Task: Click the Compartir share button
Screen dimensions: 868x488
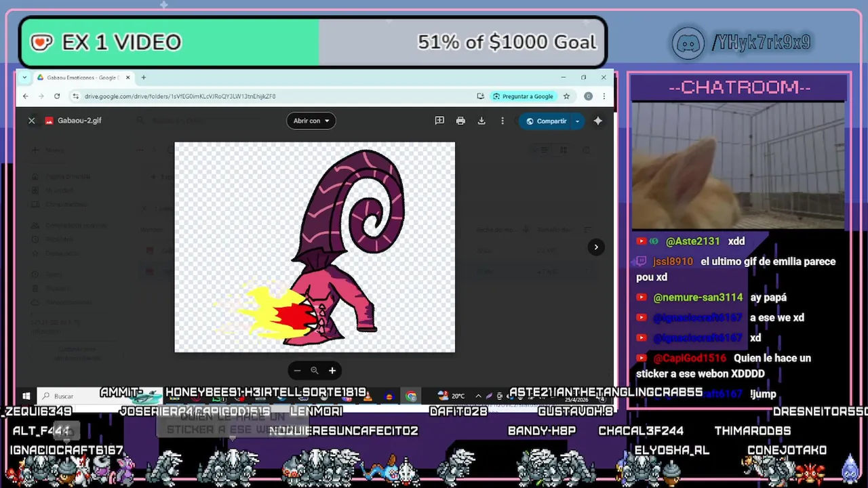Action: point(546,121)
